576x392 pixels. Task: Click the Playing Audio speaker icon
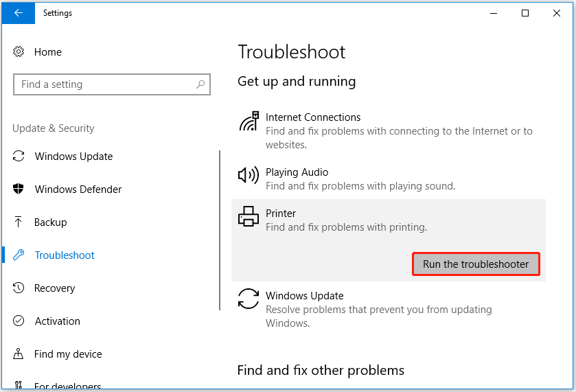click(x=249, y=176)
